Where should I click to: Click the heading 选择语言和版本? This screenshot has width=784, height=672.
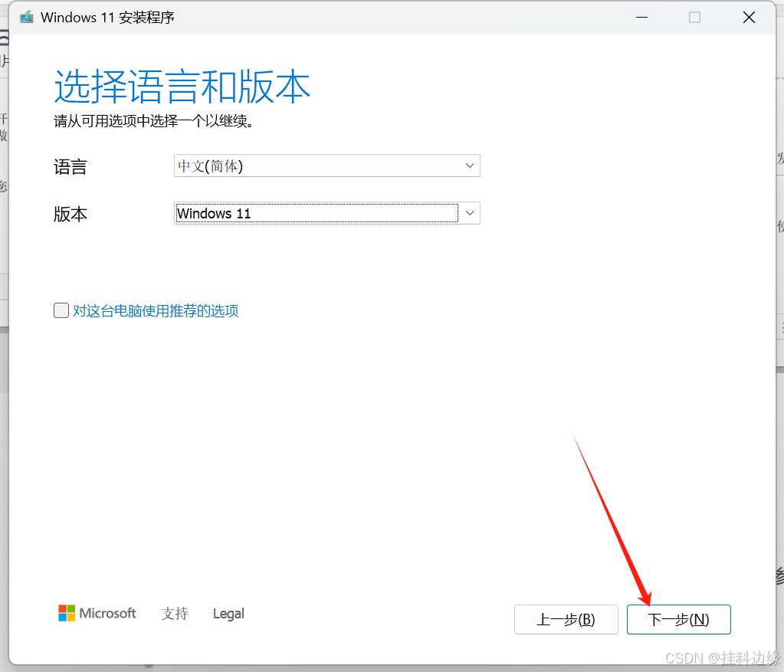(x=182, y=87)
